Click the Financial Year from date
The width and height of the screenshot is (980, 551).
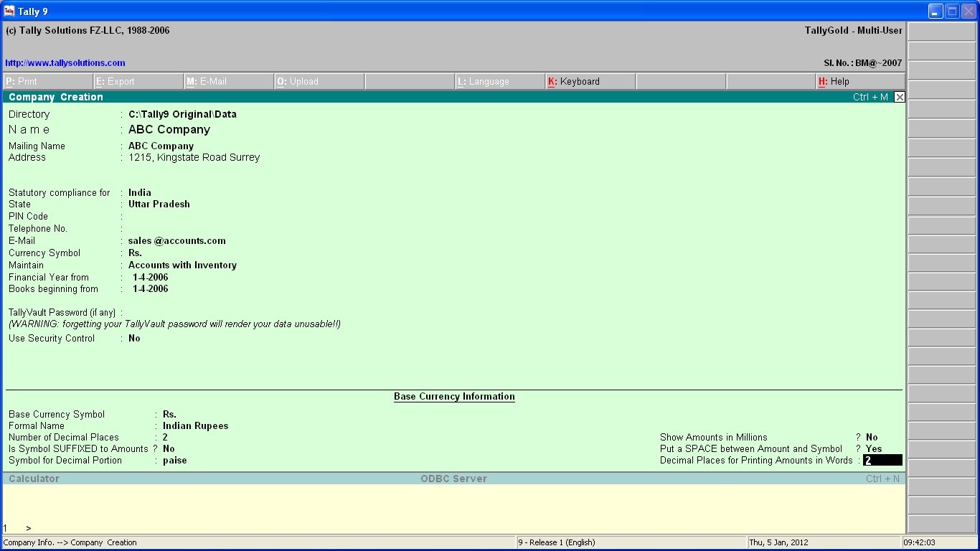tap(151, 277)
